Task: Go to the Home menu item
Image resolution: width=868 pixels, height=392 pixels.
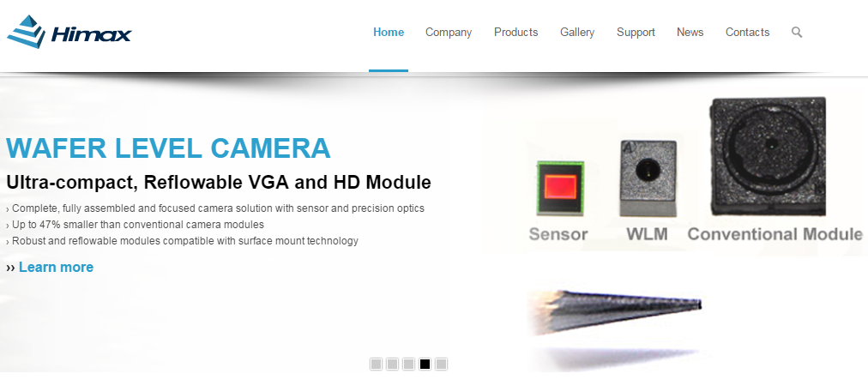Action: point(389,32)
